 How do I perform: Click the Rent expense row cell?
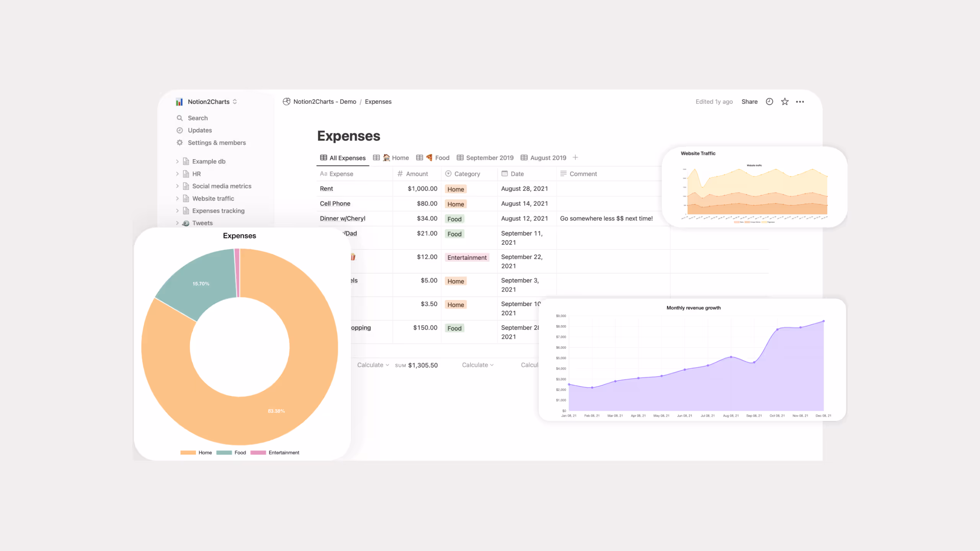pos(327,189)
